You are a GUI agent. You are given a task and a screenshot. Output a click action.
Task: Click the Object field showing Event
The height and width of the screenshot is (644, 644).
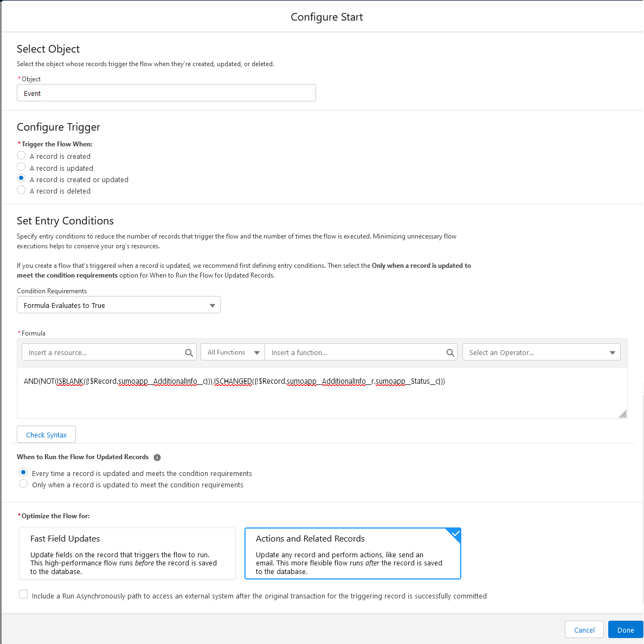coord(166,93)
